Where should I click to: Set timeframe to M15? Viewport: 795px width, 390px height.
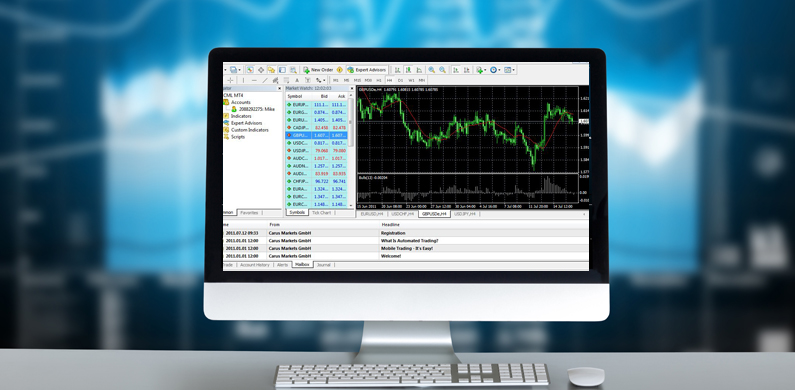(x=357, y=80)
